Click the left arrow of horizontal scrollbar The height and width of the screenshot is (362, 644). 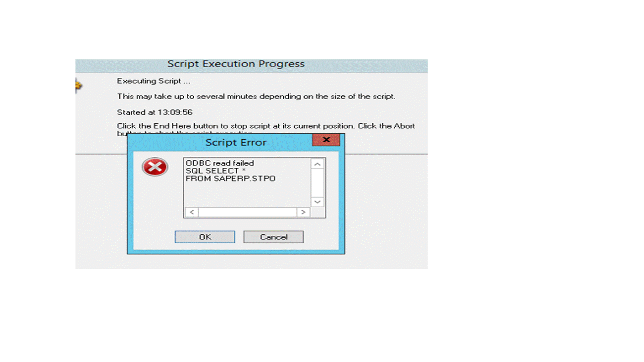point(192,212)
